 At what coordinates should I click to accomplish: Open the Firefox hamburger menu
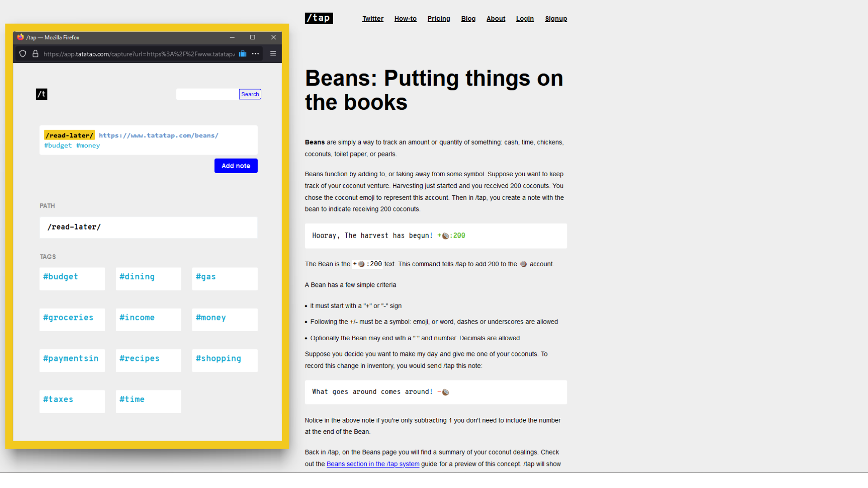[x=273, y=53]
